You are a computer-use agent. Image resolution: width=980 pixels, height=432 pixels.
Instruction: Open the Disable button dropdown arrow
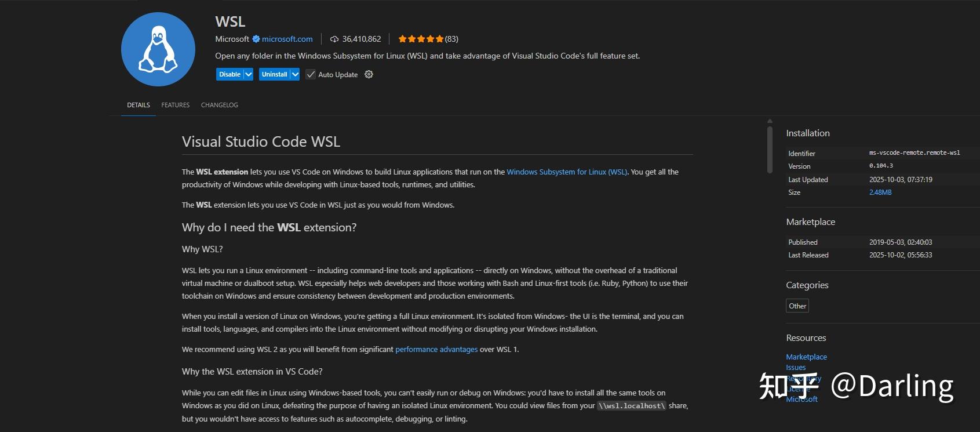pyautogui.click(x=249, y=74)
